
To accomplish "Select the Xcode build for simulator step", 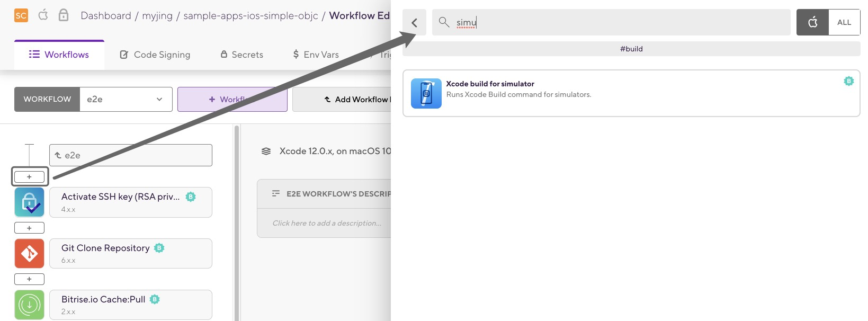I will pyautogui.click(x=631, y=93).
